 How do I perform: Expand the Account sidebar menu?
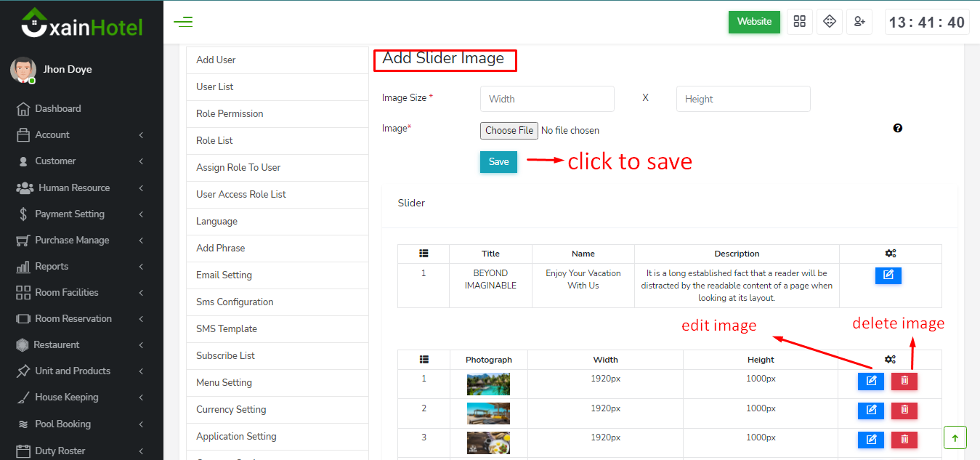[x=80, y=135]
